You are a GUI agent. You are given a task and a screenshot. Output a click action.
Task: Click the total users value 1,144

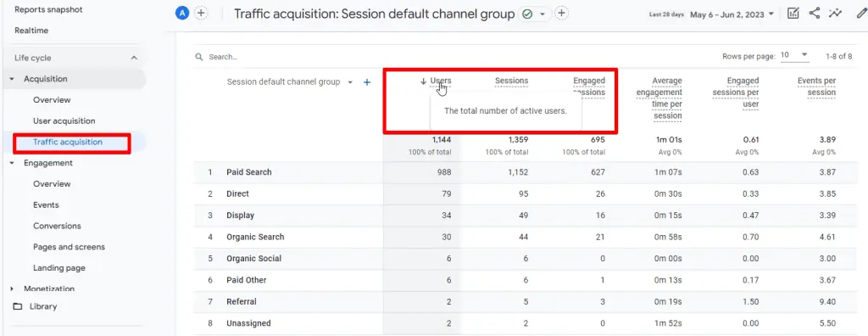pos(442,140)
